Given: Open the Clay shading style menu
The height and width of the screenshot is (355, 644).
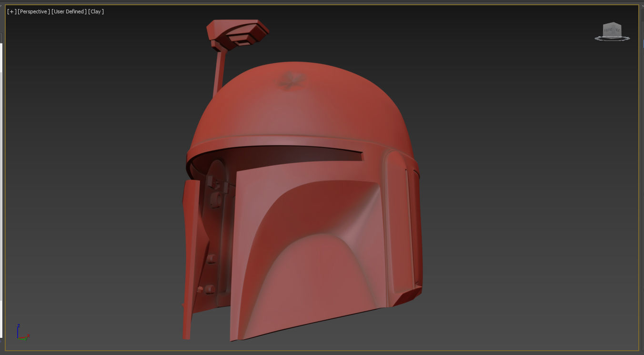Looking at the screenshot, I should pos(96,11).
